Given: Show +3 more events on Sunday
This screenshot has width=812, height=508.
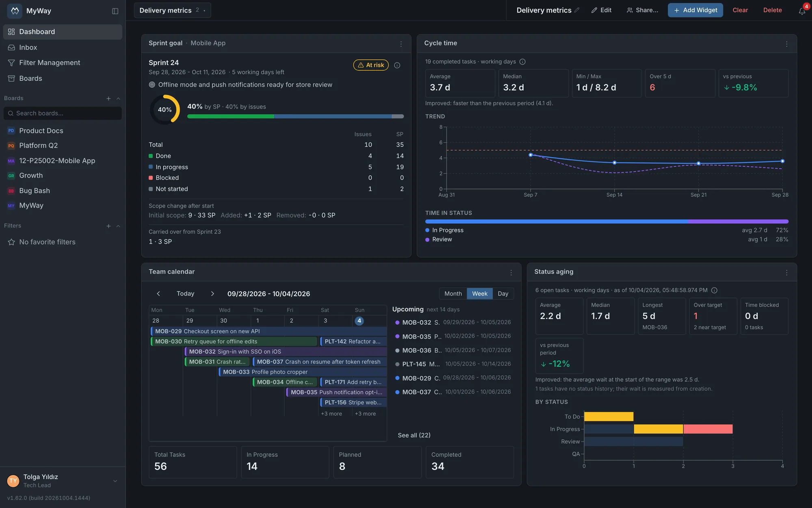Looking at the screenshot, I should [365, 414].
